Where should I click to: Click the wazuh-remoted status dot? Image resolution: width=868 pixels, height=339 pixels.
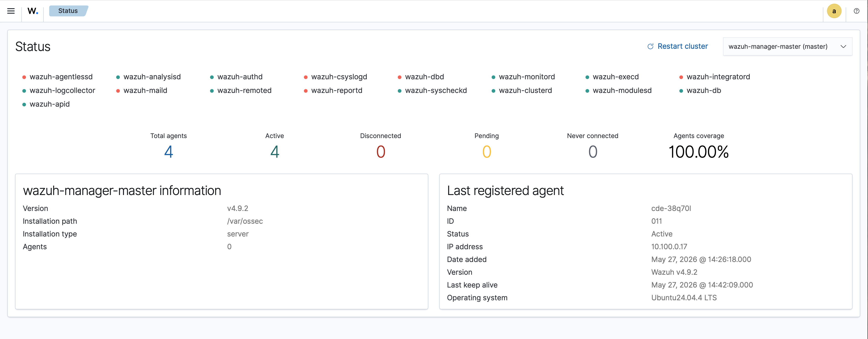[x=212, y=91]
